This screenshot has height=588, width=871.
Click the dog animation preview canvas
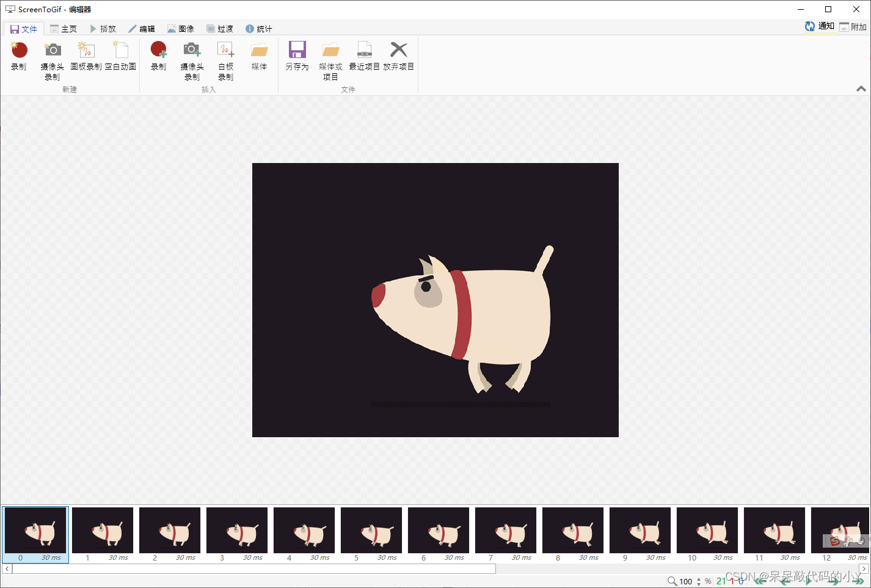click(435, 300)
